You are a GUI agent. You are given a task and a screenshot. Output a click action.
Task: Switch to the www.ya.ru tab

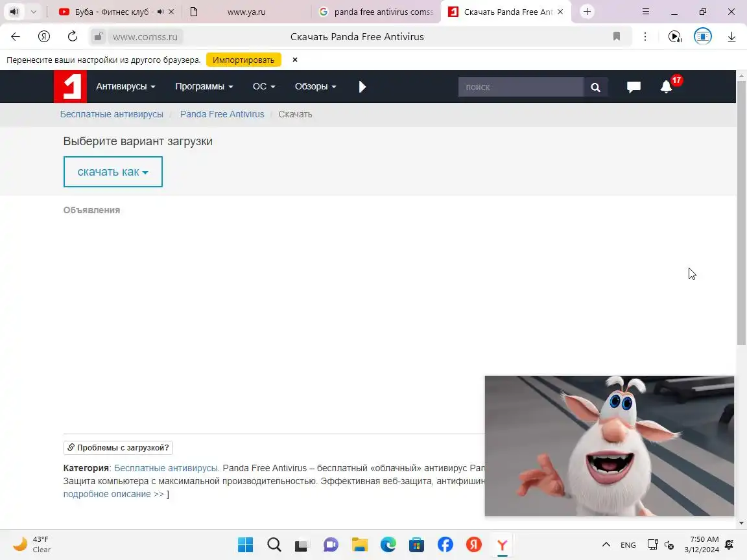[246, 12]
